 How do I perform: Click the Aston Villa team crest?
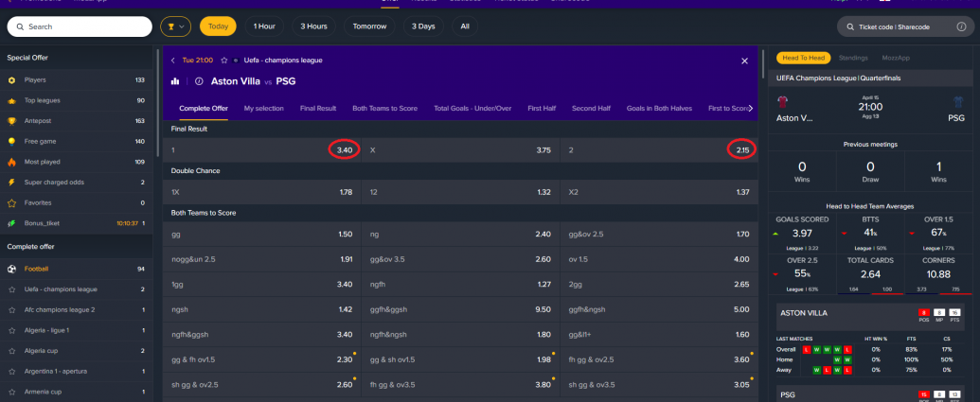coord(782,103)
